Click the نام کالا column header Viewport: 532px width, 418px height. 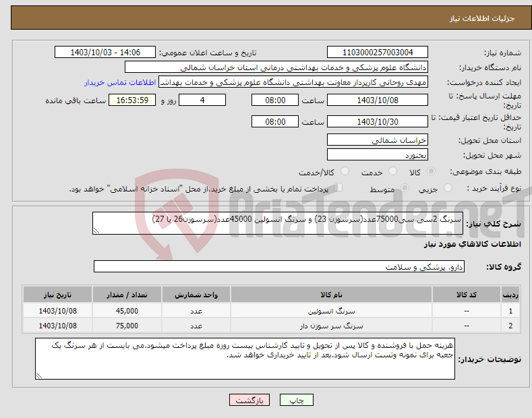click(x=331, y=295)
